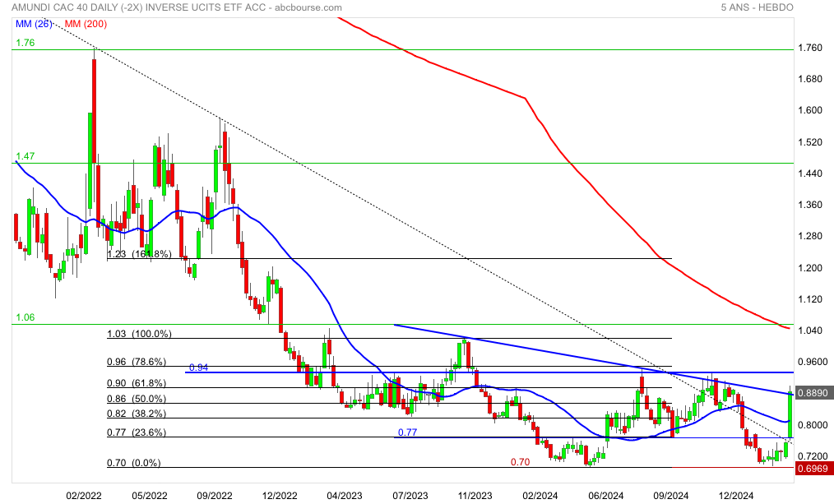Click the '11/2023' date axis label

pyautogui.click(x=475, y=496)
